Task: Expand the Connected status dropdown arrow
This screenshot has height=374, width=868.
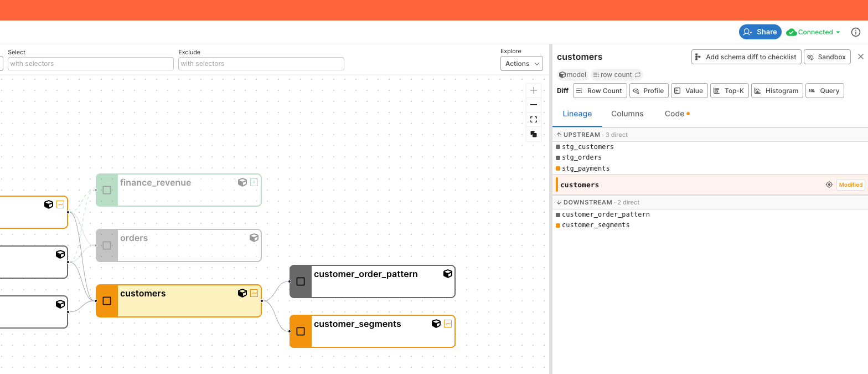Action: 838,32
